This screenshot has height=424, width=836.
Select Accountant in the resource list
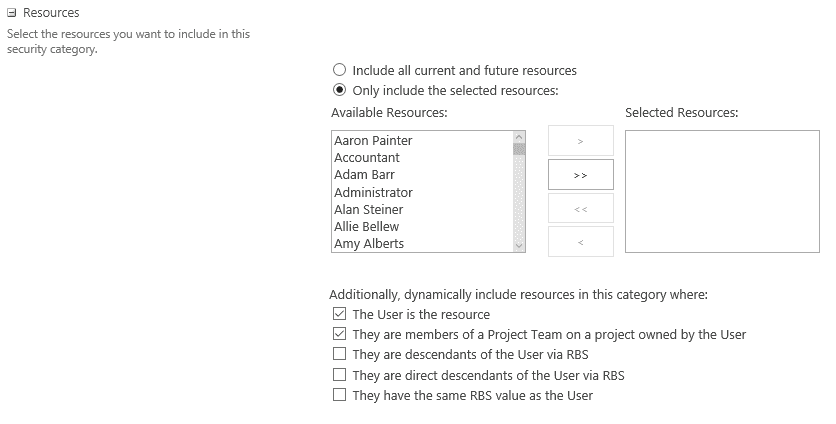click(x=367, y=157)
